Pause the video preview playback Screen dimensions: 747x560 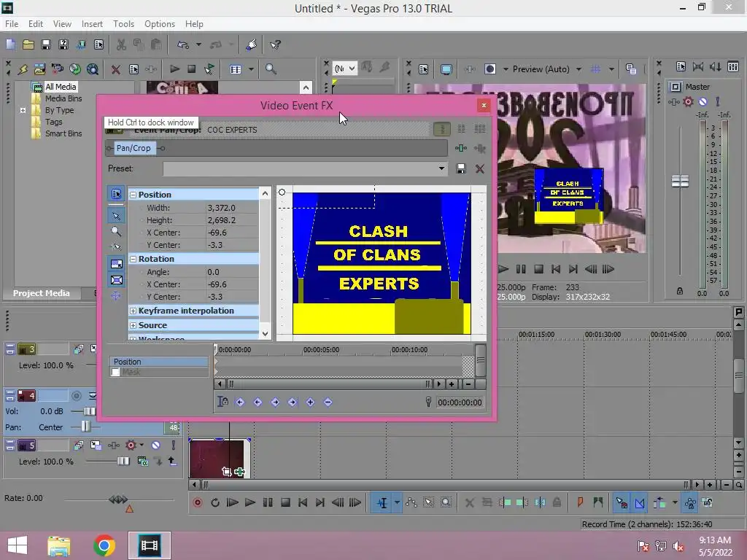(x=521, y=269)
